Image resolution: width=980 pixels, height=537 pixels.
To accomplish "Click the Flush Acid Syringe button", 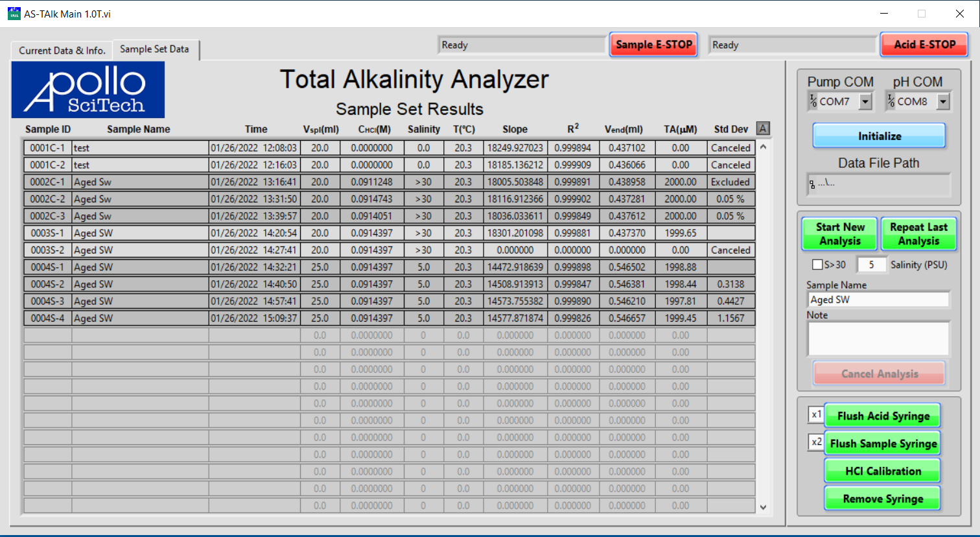I will point(882,416).
